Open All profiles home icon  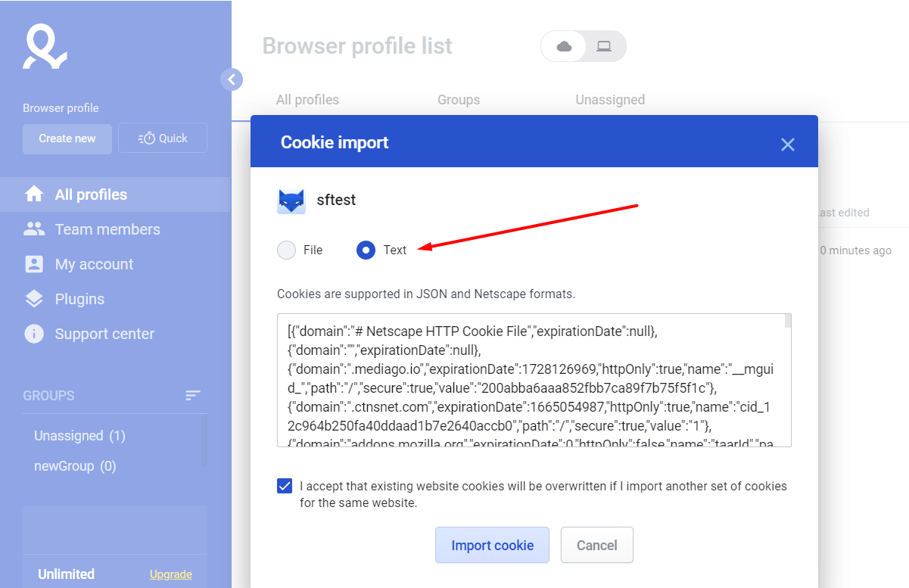click(x=34, y=194)
